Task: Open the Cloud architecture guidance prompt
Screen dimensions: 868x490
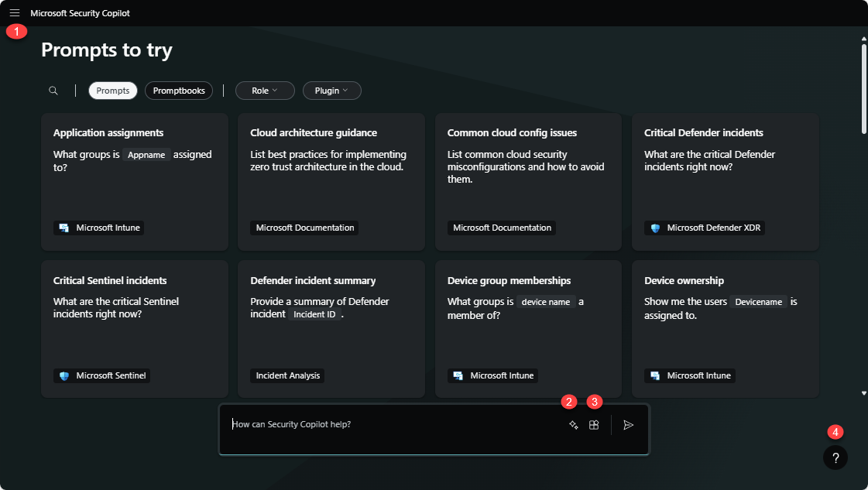Action: pos(331,182)
